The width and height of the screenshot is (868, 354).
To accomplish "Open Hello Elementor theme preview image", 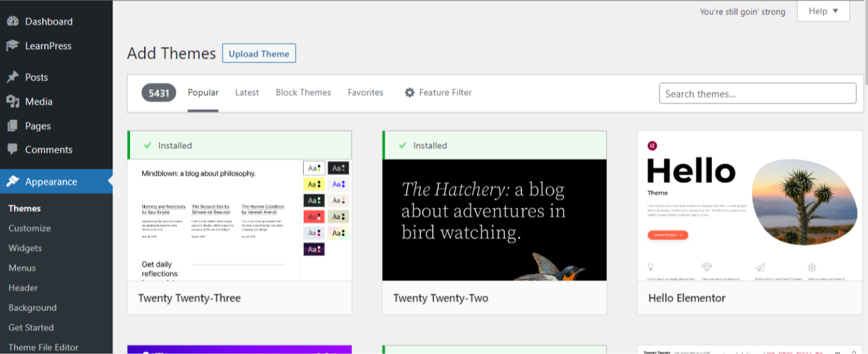I will [749, 206].
